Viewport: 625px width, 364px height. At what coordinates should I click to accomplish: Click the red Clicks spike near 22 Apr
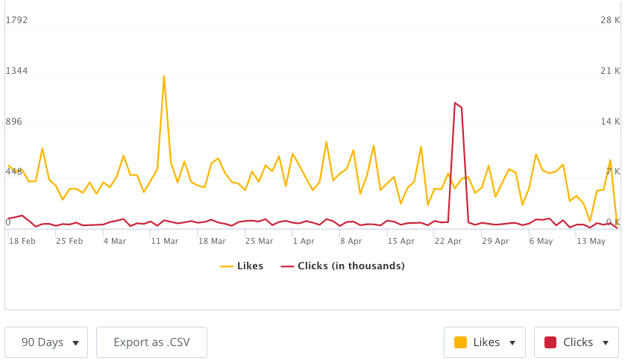coord(455,103)
